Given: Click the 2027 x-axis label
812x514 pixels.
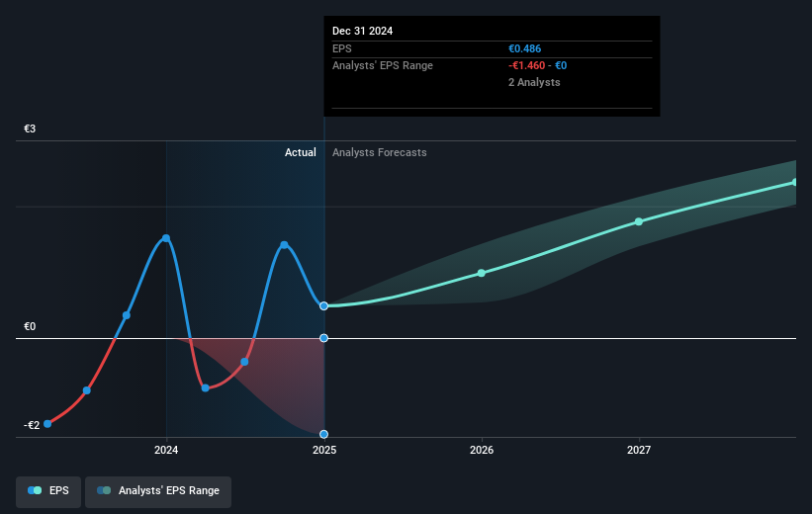Looking at the screenshot, I should coord(639,450).
